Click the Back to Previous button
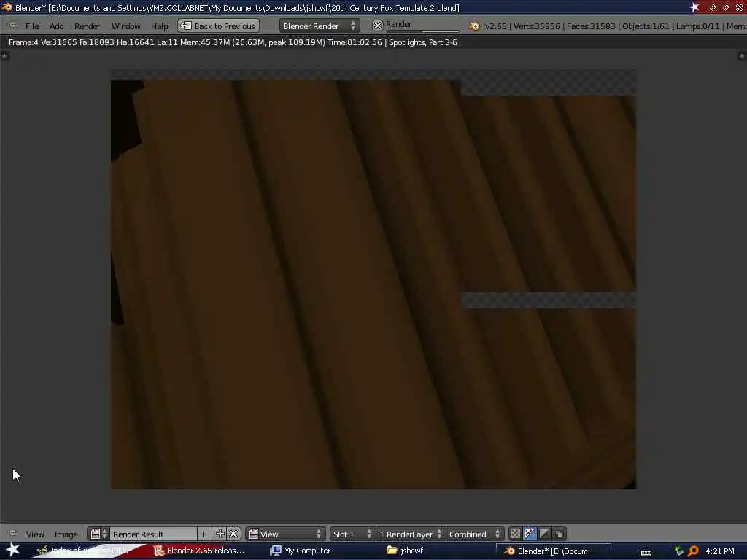Image resolution: width=747 pixels, height=560 pixels. click(218, 26)
